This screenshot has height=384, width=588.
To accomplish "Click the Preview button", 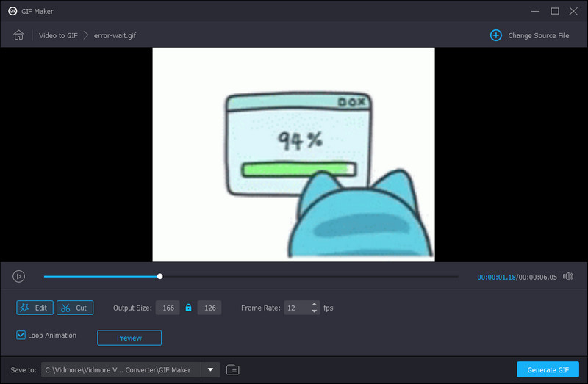I will [129, 338].
